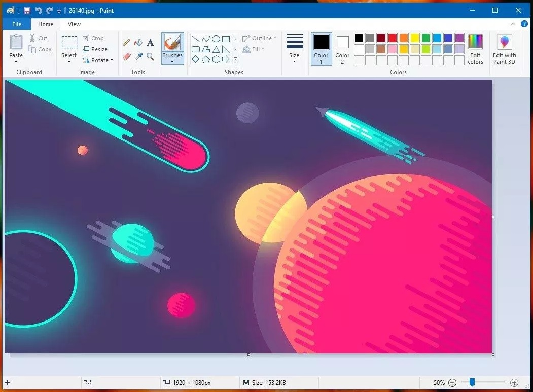Expand the Shapes gallery more arrow

tap(236, 59)
